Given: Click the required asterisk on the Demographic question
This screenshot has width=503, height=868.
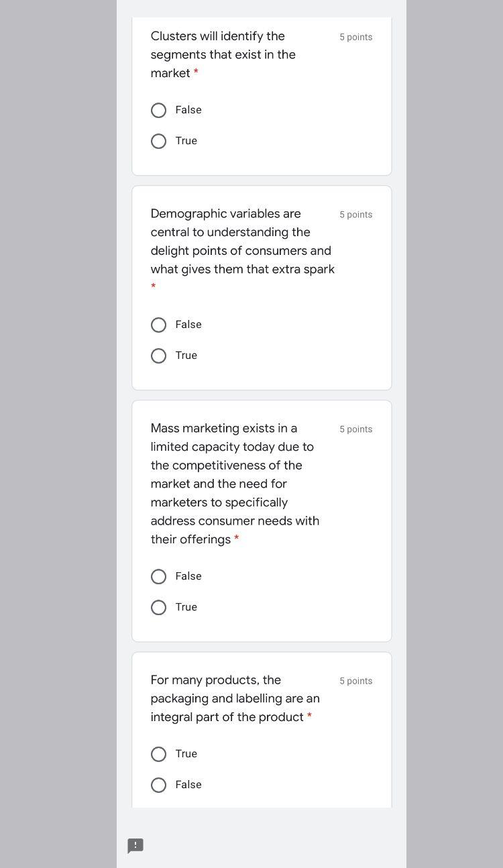Looking at the screenshot, I should (x=153, y=286).
